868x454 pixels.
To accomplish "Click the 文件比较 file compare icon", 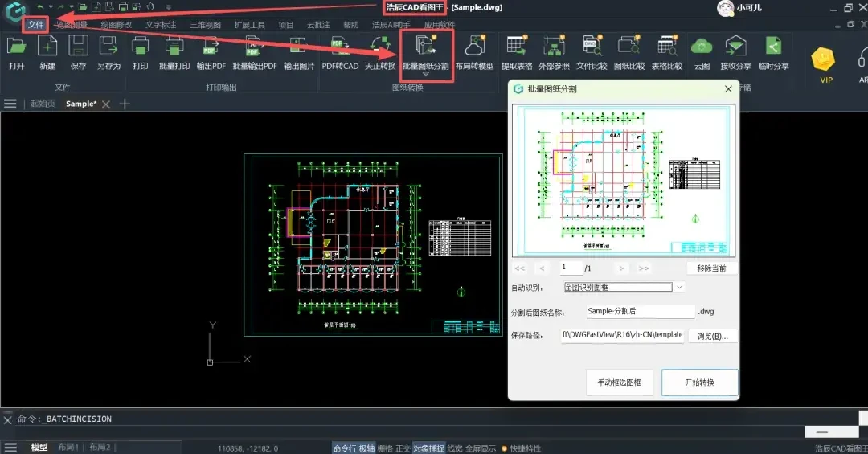I will pos(592,47).
